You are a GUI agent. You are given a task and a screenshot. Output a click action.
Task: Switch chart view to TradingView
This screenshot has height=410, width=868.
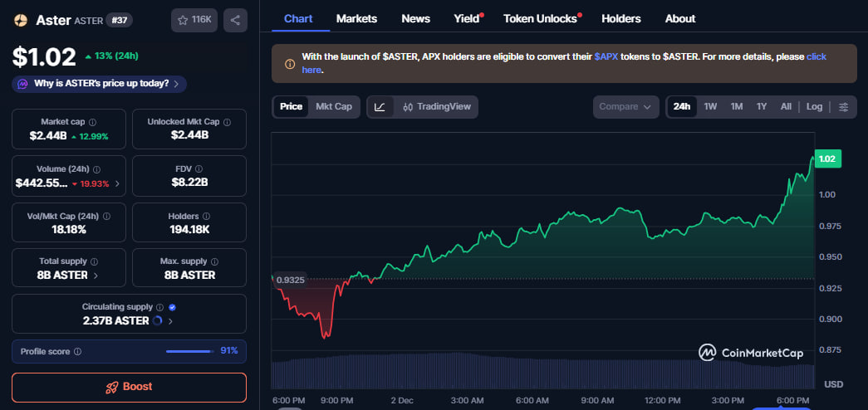click(x=436, y=107)
